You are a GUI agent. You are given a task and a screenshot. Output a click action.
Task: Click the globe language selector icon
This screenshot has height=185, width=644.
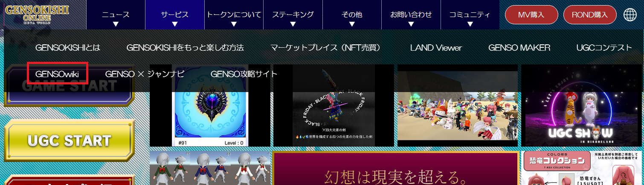[x=630, y=15]
